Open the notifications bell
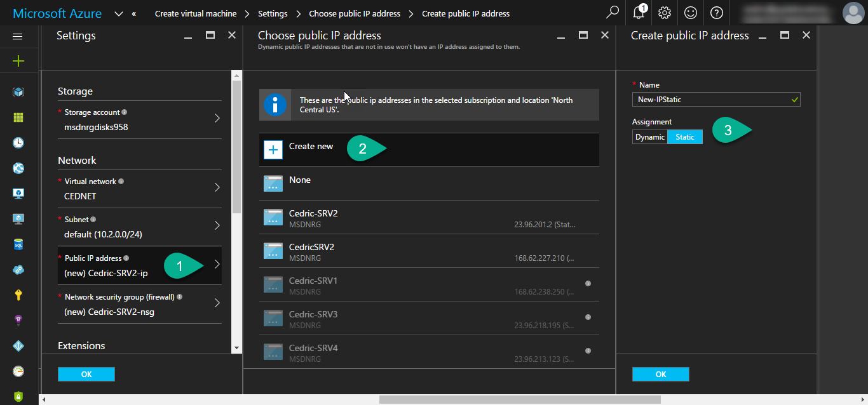The height and width of the screenshot is (405, 868). [639, 12]
